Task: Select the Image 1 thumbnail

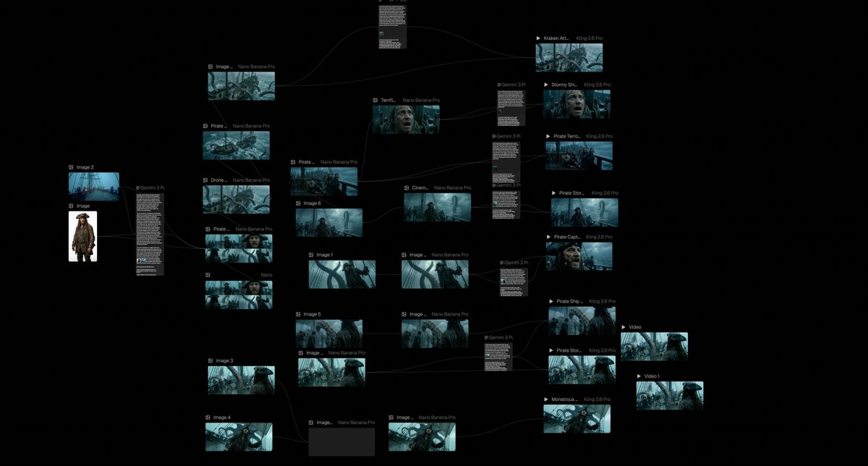Action: click(x=342, y=275)
